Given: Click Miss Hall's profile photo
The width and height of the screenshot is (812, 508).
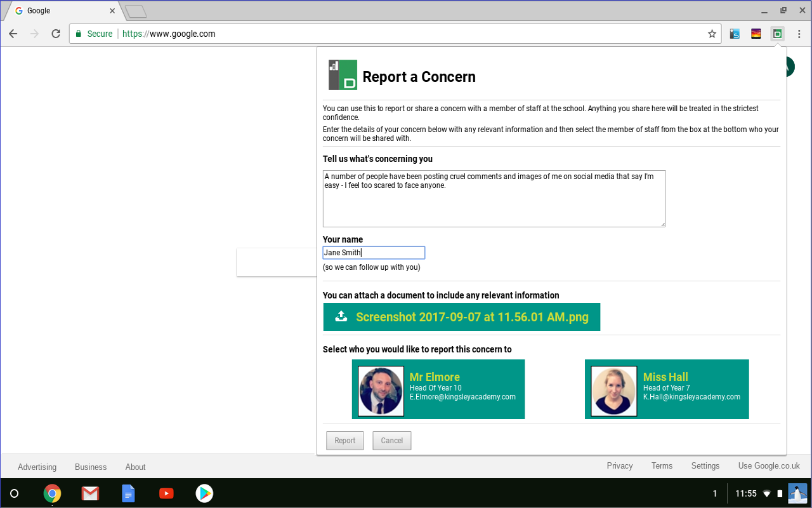Looking at the screenshot, I should 614,391.
